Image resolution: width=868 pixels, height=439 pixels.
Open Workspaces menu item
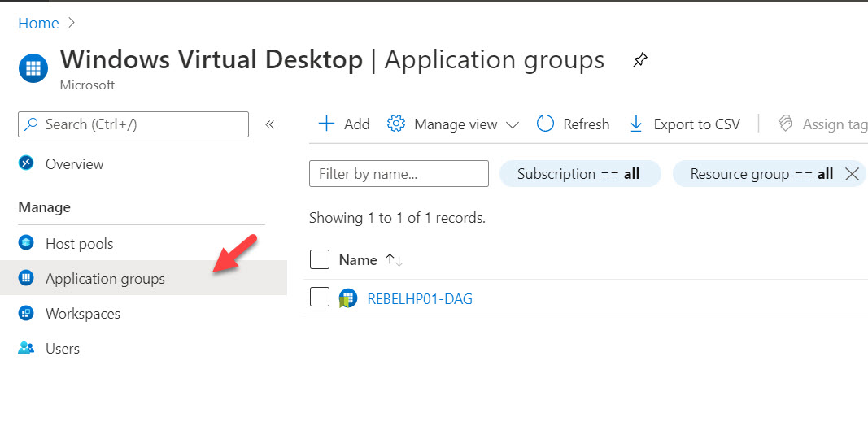82,314
